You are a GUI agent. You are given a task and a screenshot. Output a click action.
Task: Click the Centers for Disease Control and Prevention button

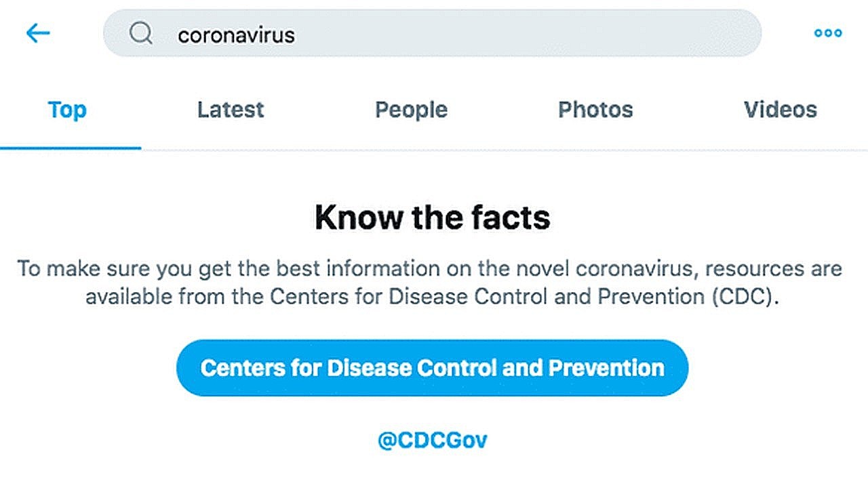pyautogui.click(x=433, y=368)
